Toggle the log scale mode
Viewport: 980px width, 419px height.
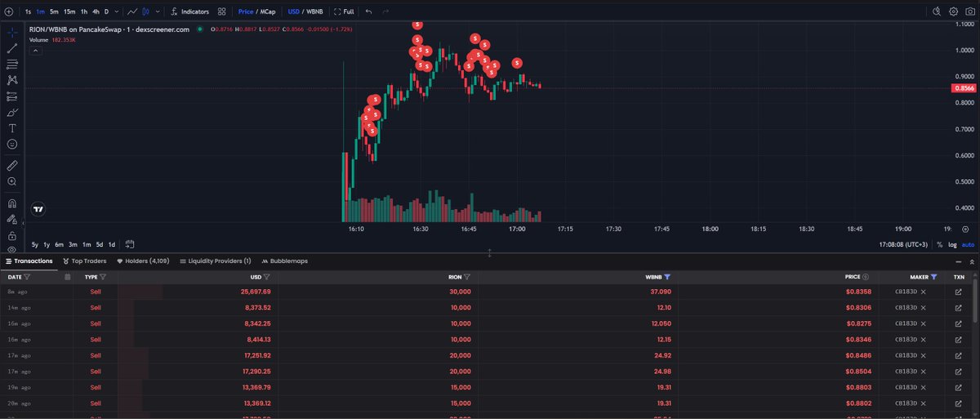pos(952,244)
